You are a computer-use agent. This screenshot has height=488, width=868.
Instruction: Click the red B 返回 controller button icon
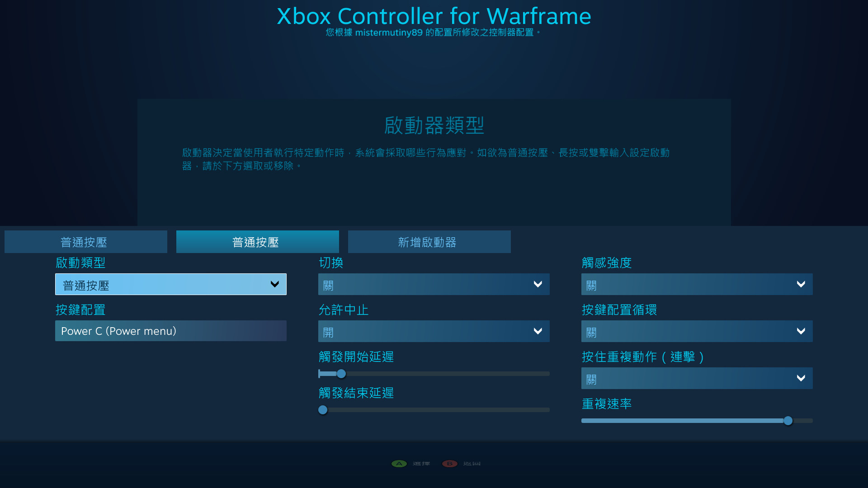tap(449, 464)
